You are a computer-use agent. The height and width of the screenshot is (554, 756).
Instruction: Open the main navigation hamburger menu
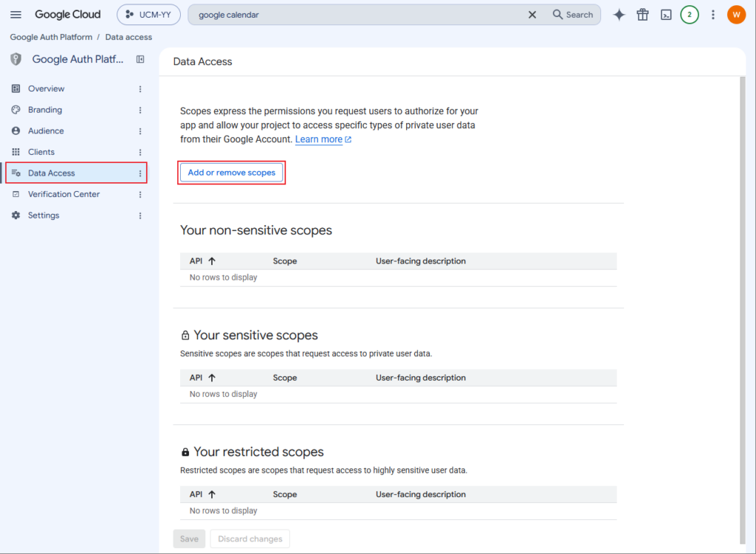pos(16,15)
